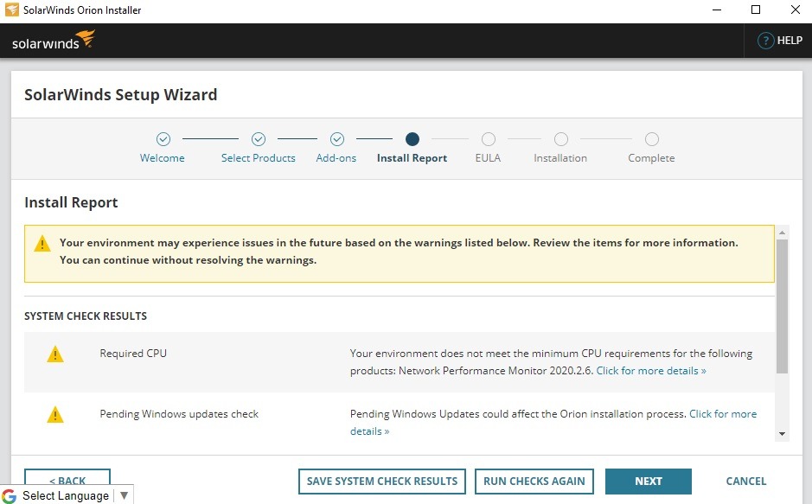
Task: Click the Select Products step checkmark circle
Action: click(258, 139)
